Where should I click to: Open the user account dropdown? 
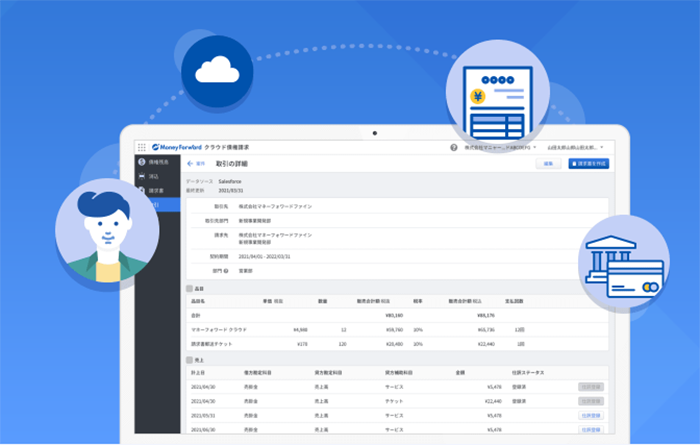pyautogui.click(x=576, y=147)
